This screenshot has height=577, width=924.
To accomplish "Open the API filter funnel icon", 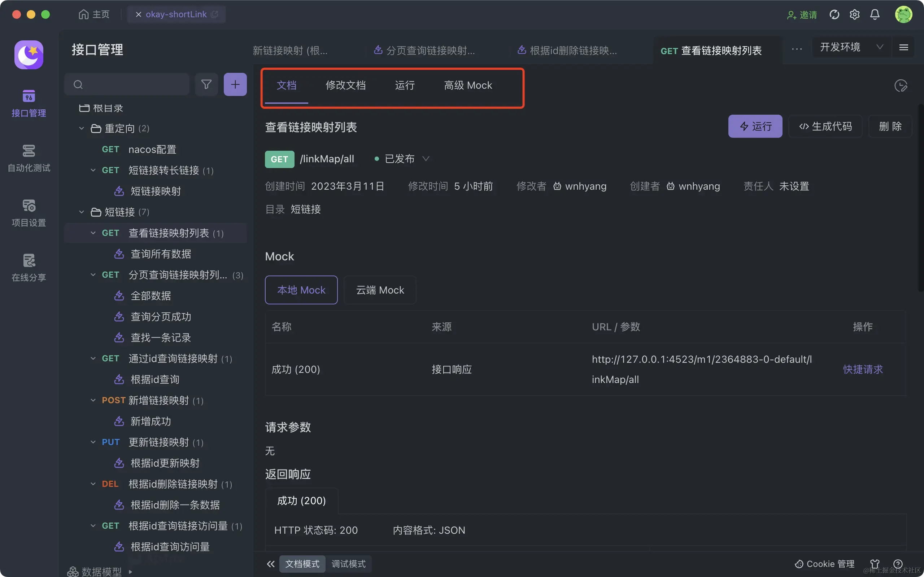I will [206, 84].
